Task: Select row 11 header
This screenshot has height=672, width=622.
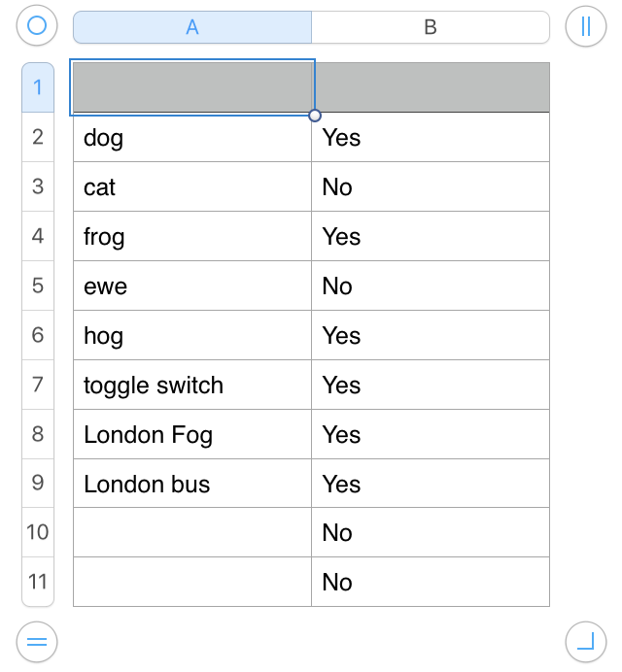Action: 38,582
